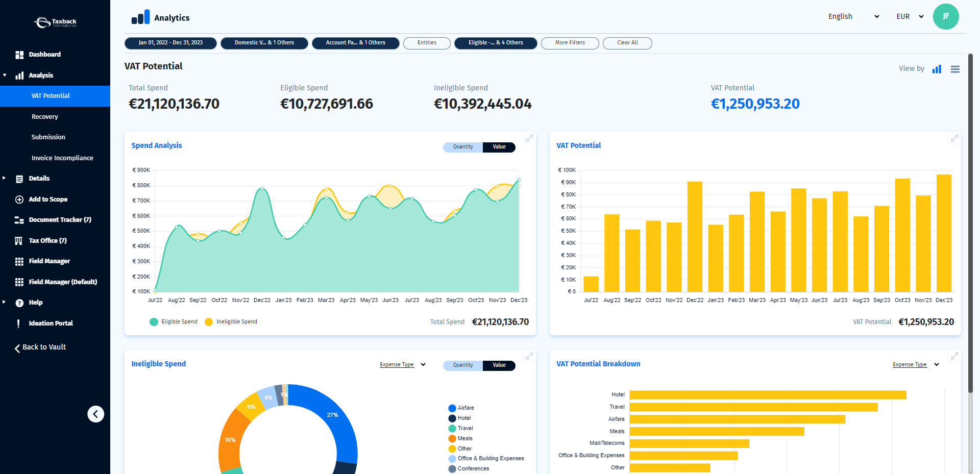980x474 pixels.
Task: Open the English language dropdown
Action: click(853, 16)
